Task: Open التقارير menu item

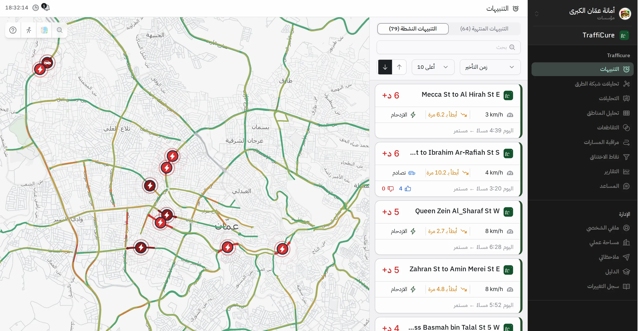Action: pyautogui.click(x=582, y=172)
